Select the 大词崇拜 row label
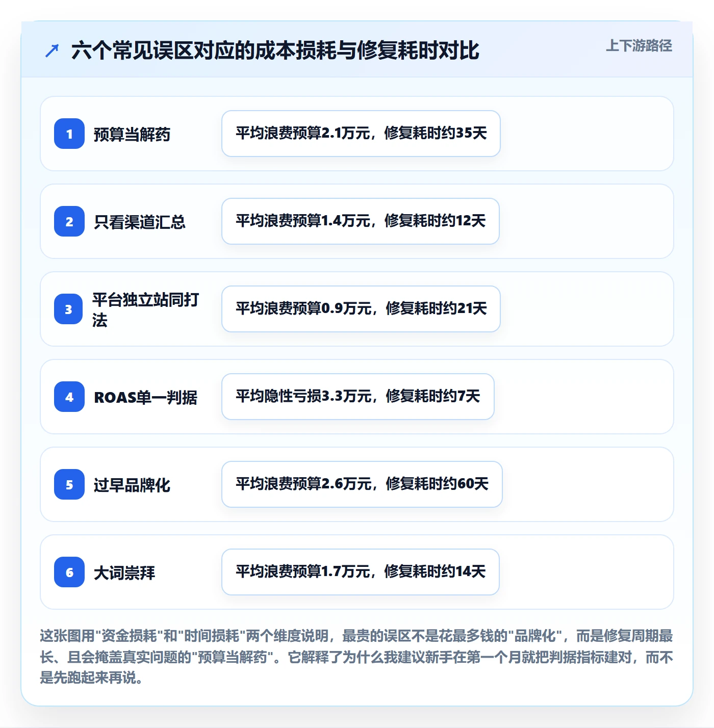Viewport: 714px width, 728px height. tap(124, 573)
